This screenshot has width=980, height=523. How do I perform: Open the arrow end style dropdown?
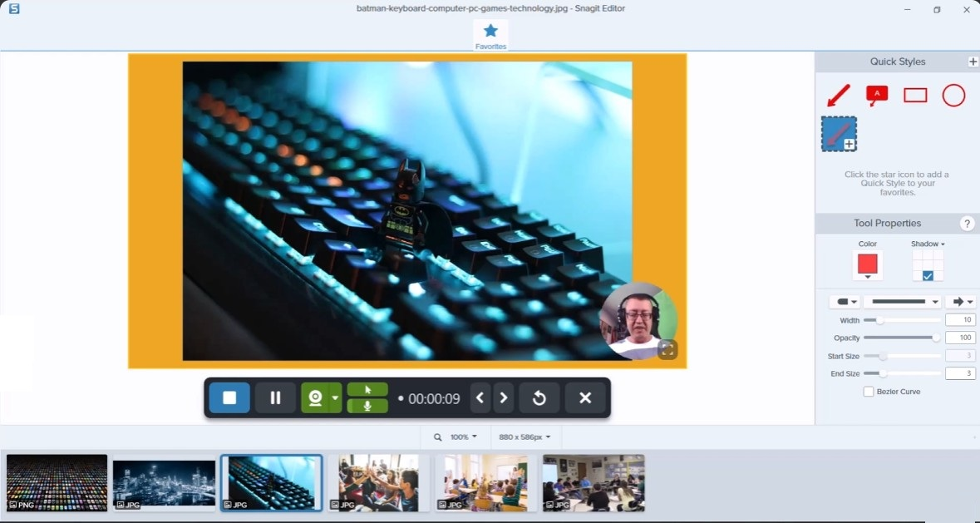[x=961, y=302]
